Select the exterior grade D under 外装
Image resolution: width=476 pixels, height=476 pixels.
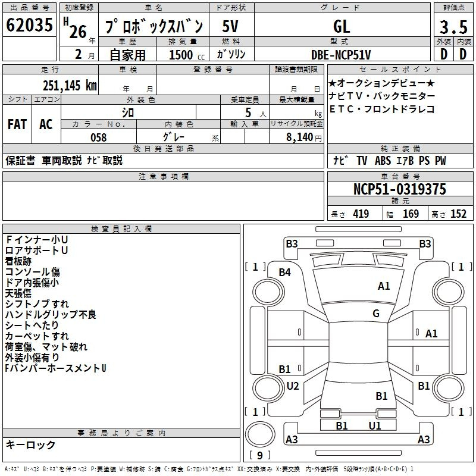[444, 54]
